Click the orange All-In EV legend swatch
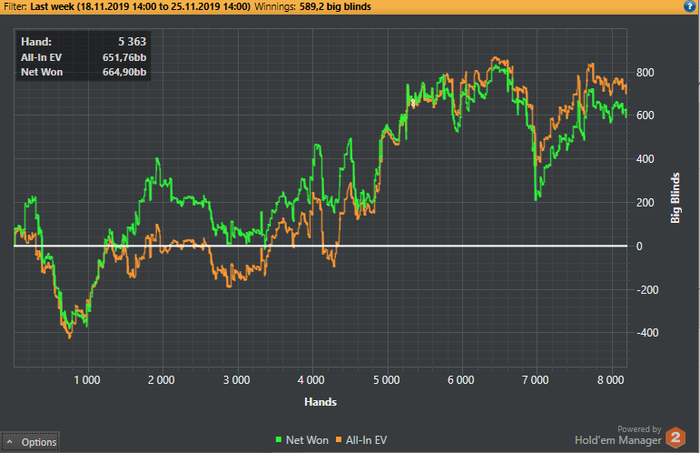 click(x=338, y=440)
